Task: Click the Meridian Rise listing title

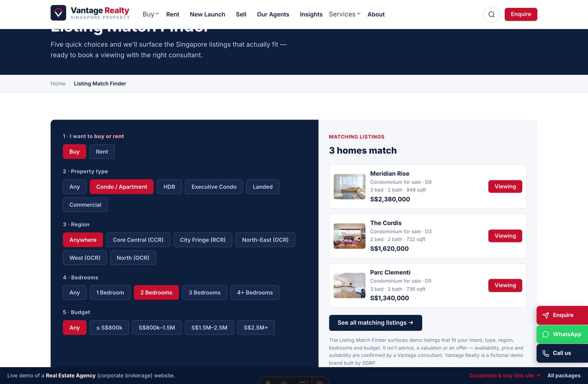Action: (x=390, y=174)
